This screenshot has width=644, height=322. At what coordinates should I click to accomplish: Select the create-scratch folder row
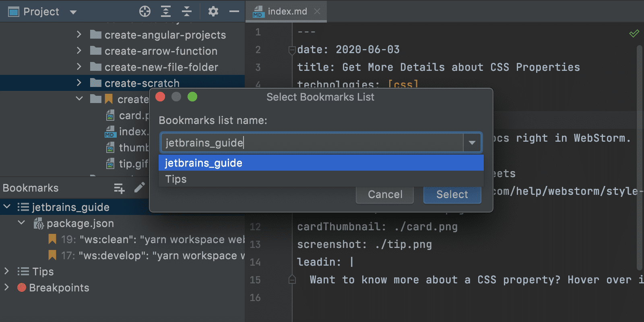[122, 83]
